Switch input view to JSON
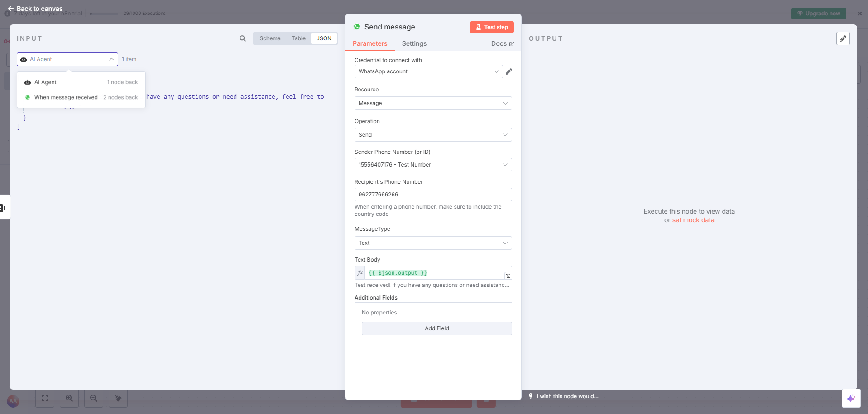Screen dimensions: 868x414 pyautogui.click(x=324, y=38)
